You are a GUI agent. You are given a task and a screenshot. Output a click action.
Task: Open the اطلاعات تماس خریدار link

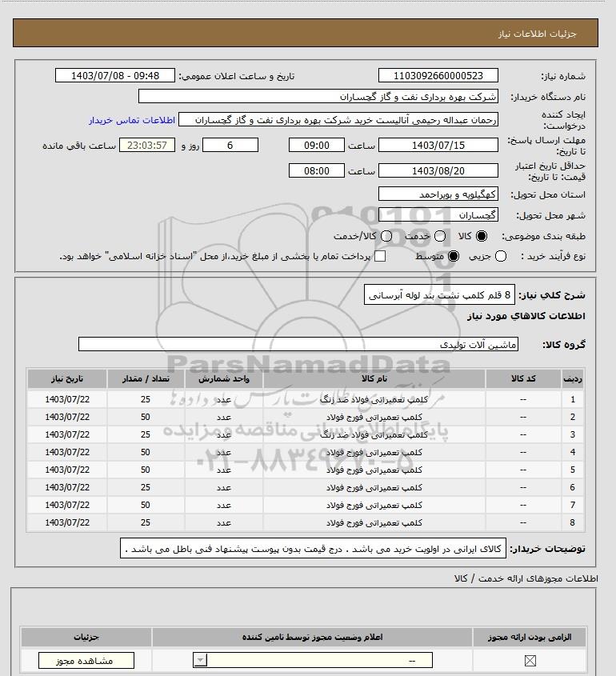pos(132,120)
